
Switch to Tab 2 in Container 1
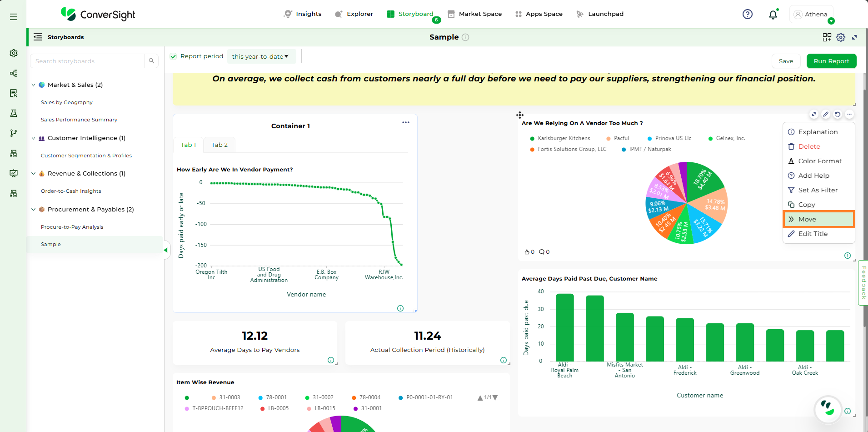tap(219, 145)
